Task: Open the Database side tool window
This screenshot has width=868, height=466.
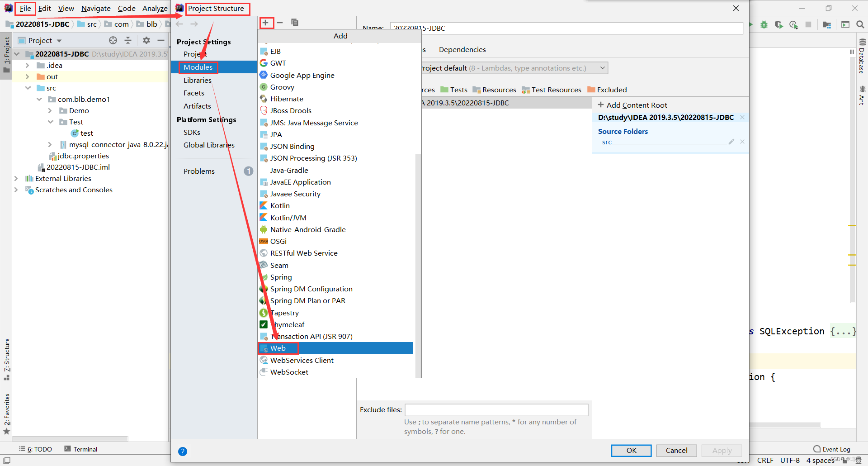Action: point(862,57)
